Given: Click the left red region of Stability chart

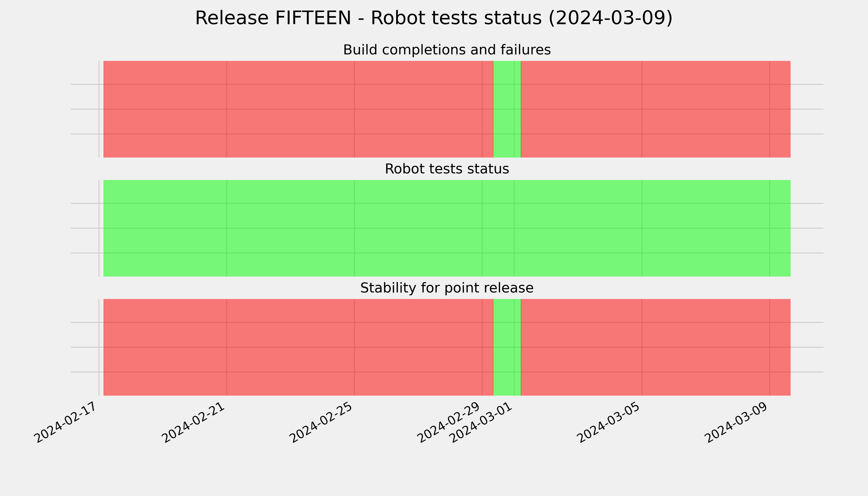Looking at the screenshot, I should [x=298, y=347].
